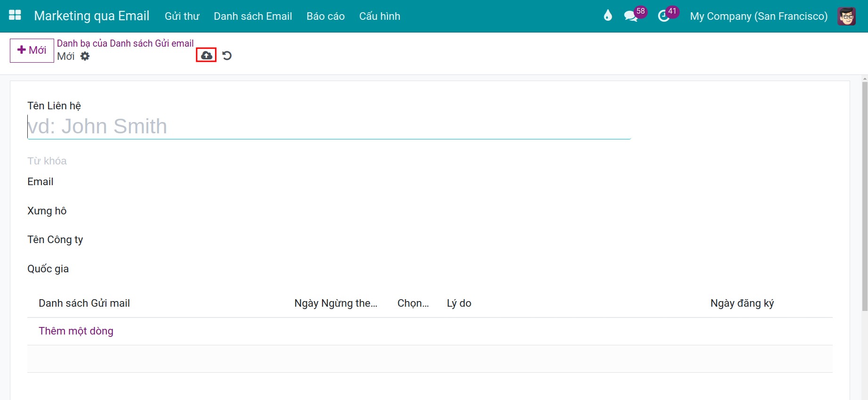The image size is (868, 400).
Task: Open the Gửi thư menu
Action: (182, 16)
